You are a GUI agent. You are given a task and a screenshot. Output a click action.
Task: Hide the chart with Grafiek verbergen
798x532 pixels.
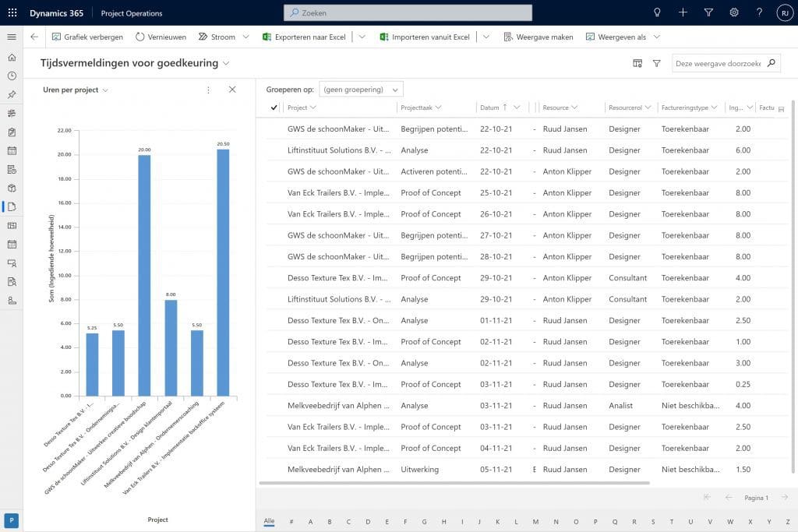pos(87,37)
